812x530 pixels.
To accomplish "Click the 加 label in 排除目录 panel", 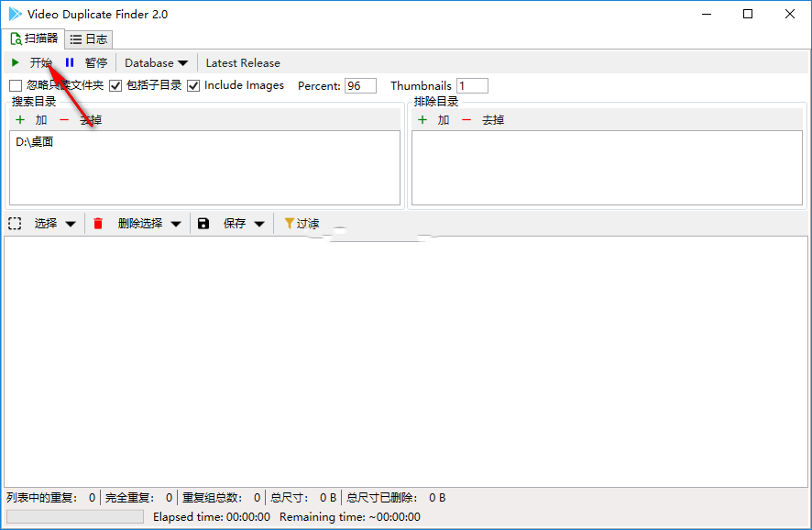I will pyautogui.click(x=444, y=120).
